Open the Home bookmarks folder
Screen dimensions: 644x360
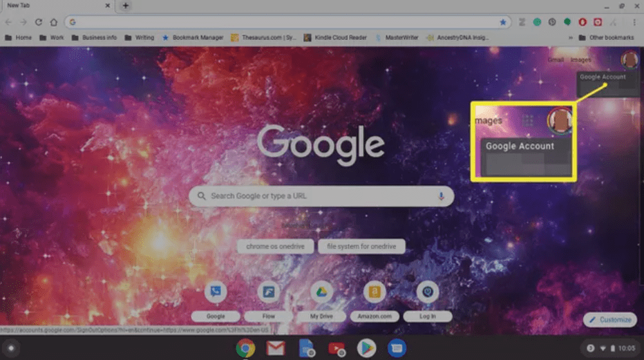pyautogui.click(x=19, y=37)
